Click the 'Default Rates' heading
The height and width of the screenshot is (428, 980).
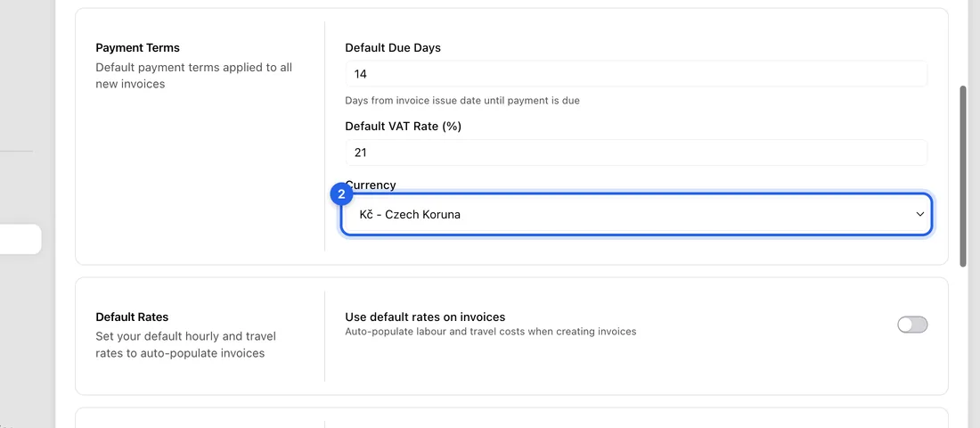coord(132,317)
